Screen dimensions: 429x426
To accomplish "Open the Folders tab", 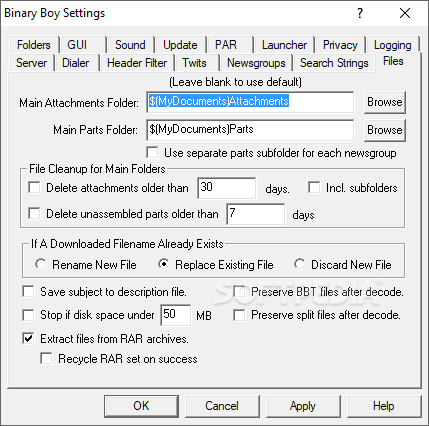I will point(34,45).
